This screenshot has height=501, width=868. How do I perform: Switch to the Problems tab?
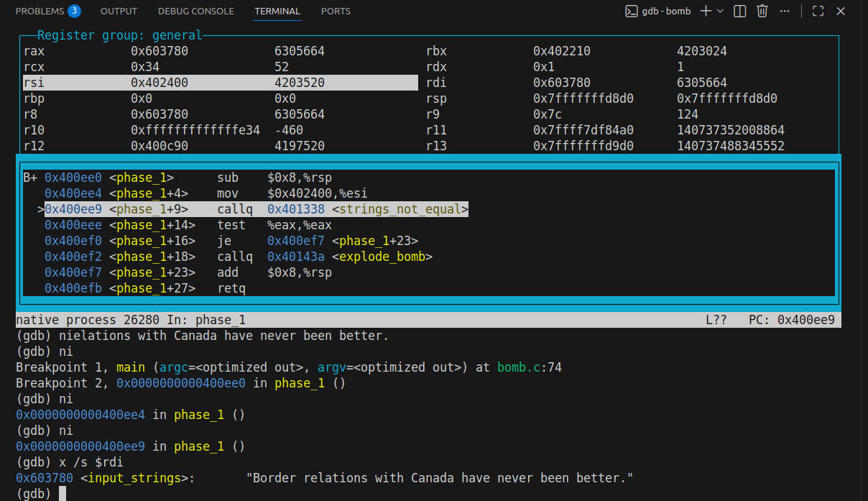(39, 11)
